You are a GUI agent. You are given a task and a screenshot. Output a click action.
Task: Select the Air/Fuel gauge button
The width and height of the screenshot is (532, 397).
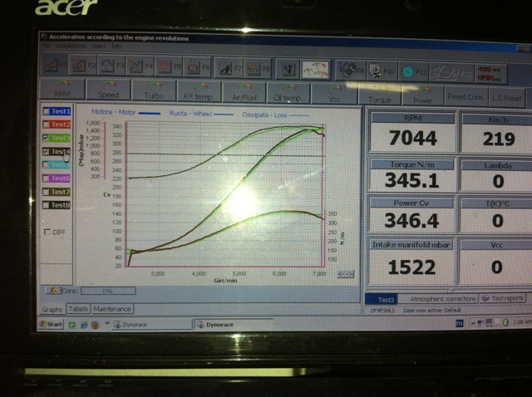(244, 92)
